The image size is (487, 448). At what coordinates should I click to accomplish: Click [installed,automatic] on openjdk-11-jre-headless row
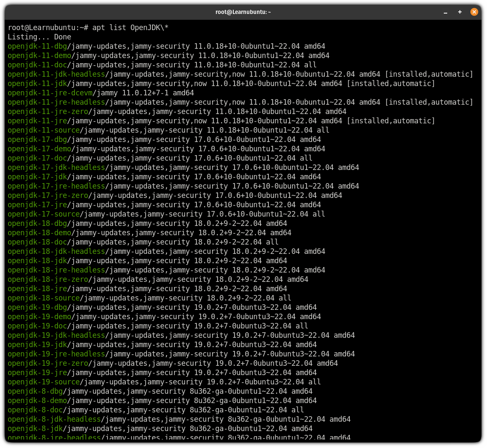click(x=429, y=102)
